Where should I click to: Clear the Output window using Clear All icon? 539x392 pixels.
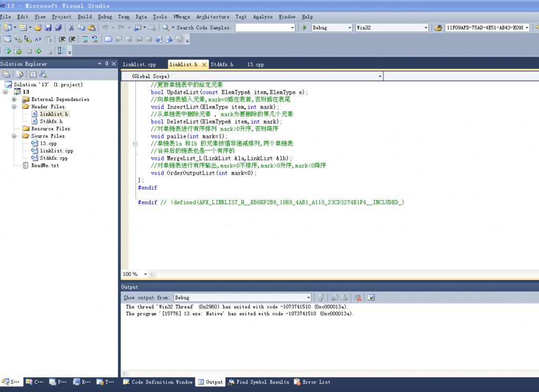coord(358,297)
